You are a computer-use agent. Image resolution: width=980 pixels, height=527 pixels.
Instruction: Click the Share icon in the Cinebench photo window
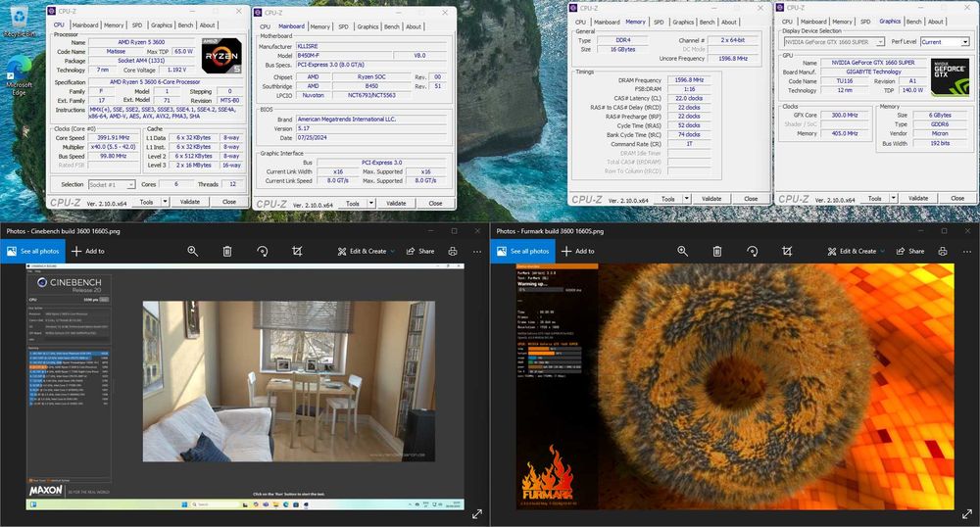pyautogui.click(x=411, y=251)
